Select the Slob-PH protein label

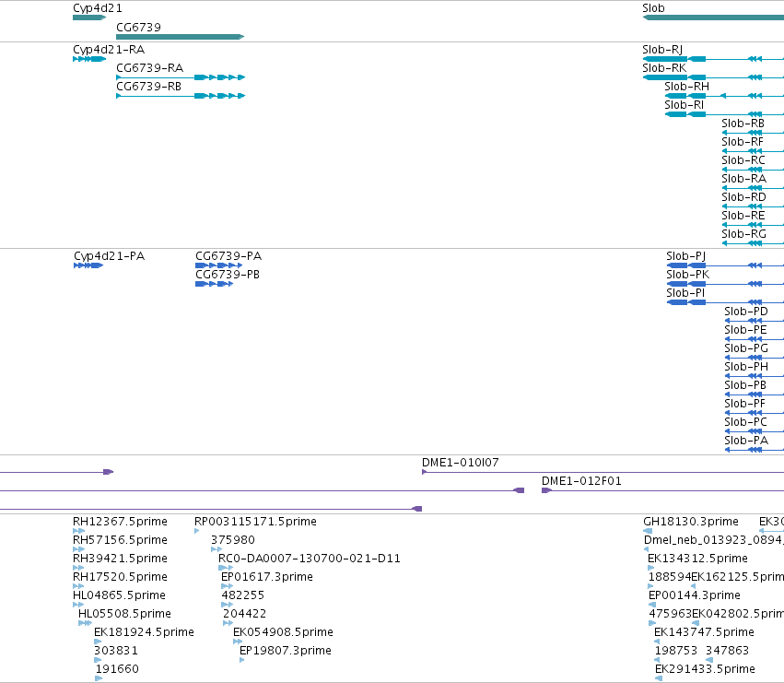746,367
